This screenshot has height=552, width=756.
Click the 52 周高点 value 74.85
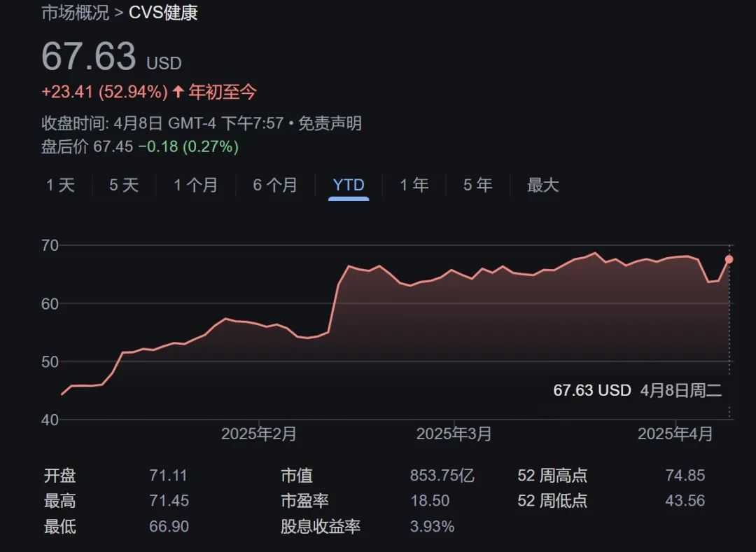coord(685,476)
